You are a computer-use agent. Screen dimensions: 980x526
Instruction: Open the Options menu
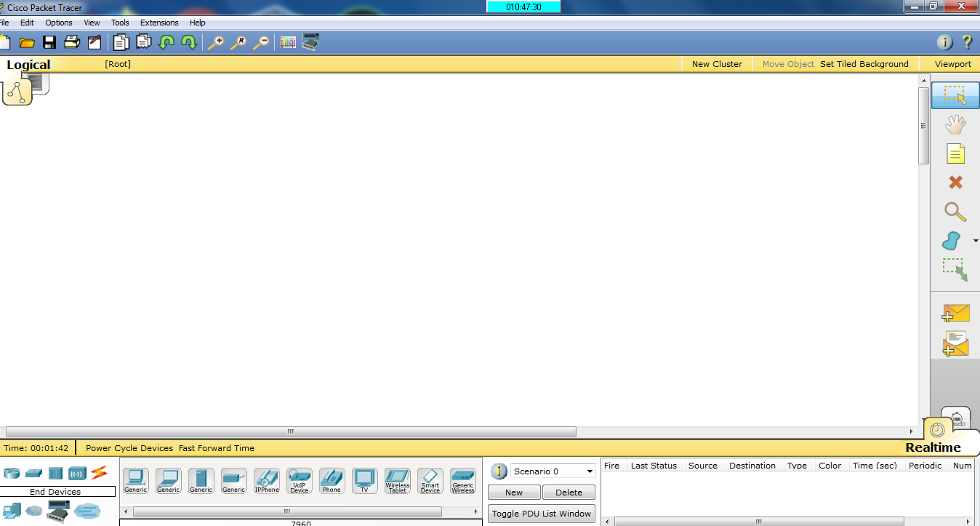(x=59, y=23)
